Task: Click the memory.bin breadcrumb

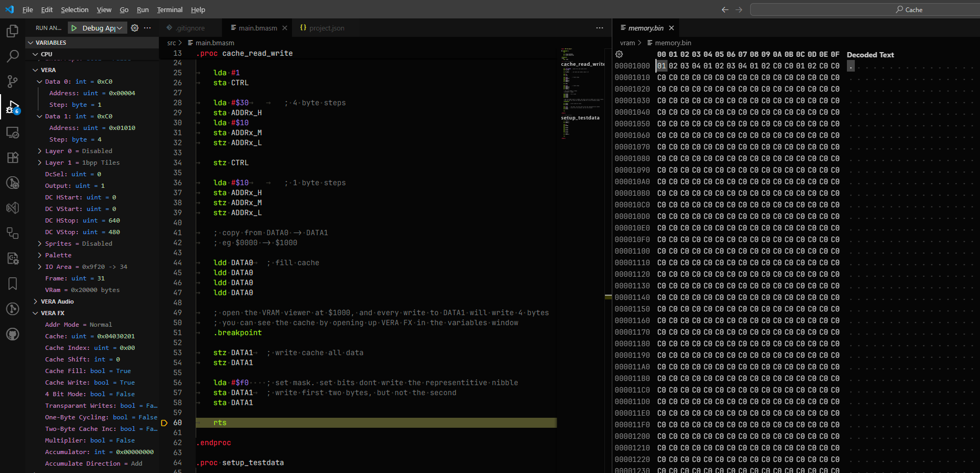Action: click(673, 43)
